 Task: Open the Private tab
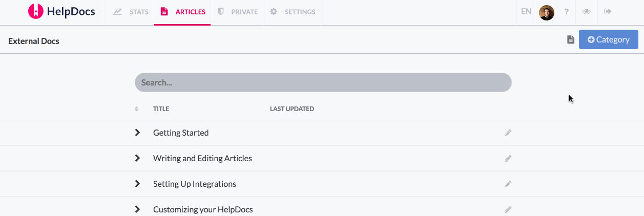click(237, 12)
